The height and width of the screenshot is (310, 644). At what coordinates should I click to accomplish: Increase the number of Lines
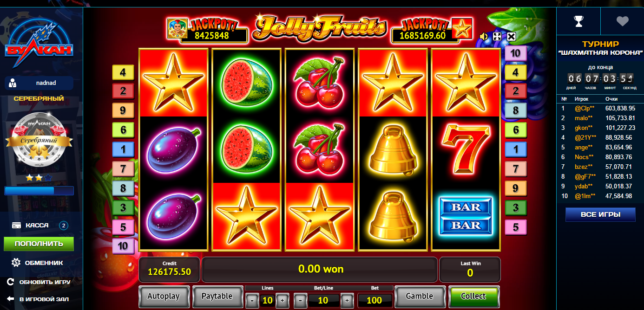click(x=282, y=300)
